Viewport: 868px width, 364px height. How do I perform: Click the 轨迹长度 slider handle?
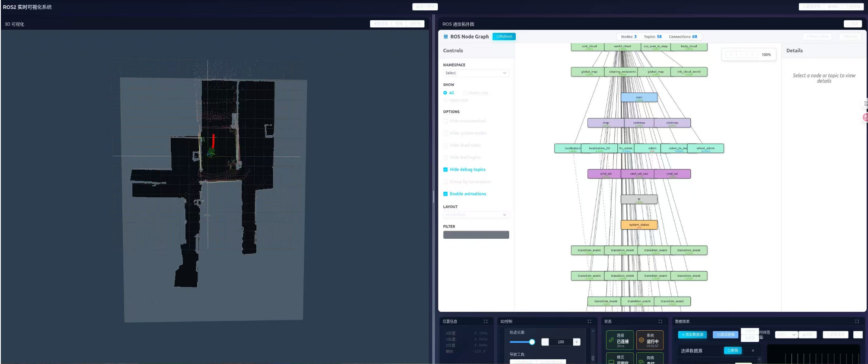532,342
